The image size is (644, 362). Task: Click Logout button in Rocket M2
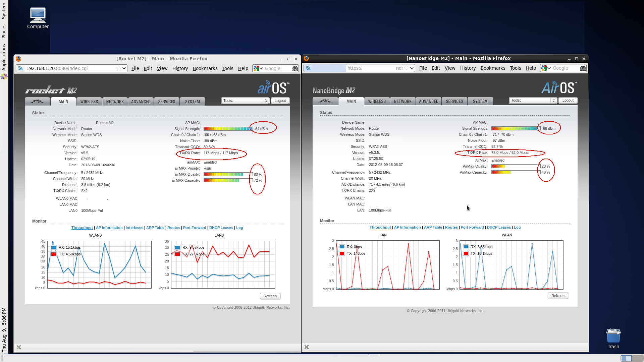280,101
